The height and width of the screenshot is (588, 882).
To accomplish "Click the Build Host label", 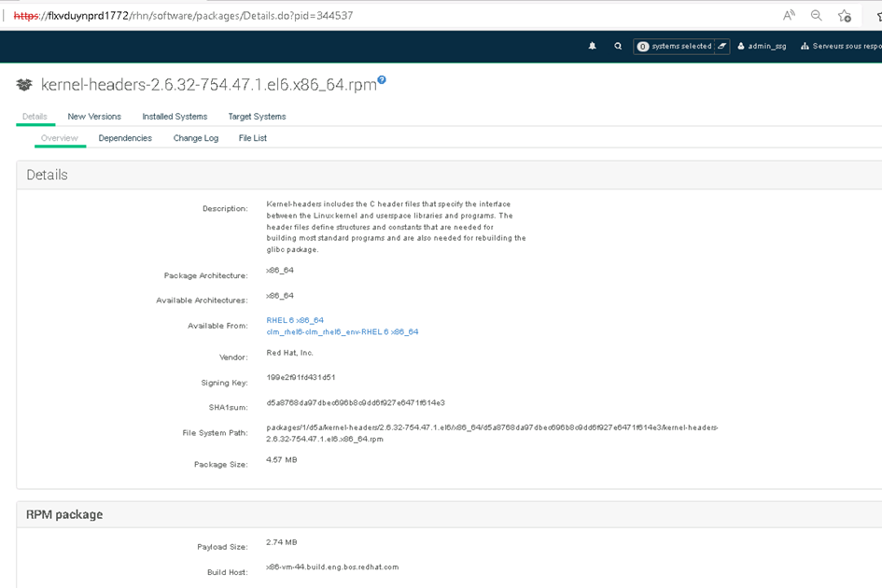I will pyautogui.click(x=227, y=572).
